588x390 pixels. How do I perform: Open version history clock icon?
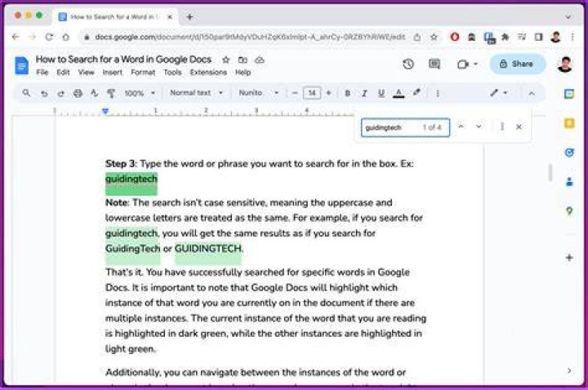click(x=408, y=64)
